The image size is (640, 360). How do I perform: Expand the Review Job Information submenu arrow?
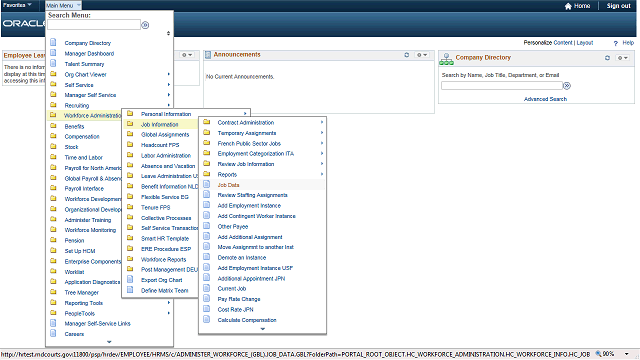[322, 164]
